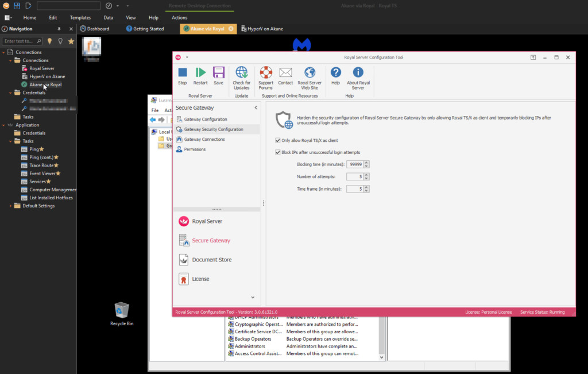Pin the Navigation panel
The image size is (588, 374).
[x=59, y=29]
